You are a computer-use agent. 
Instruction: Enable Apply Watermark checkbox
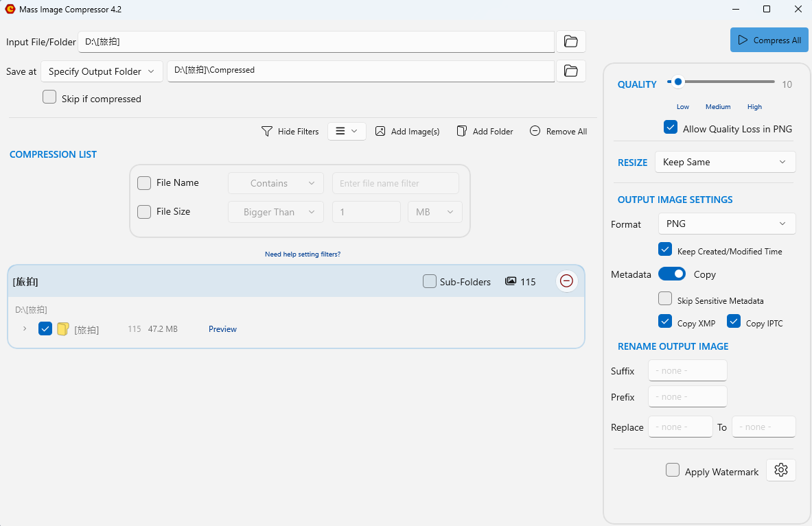click(x=673, y=470)
